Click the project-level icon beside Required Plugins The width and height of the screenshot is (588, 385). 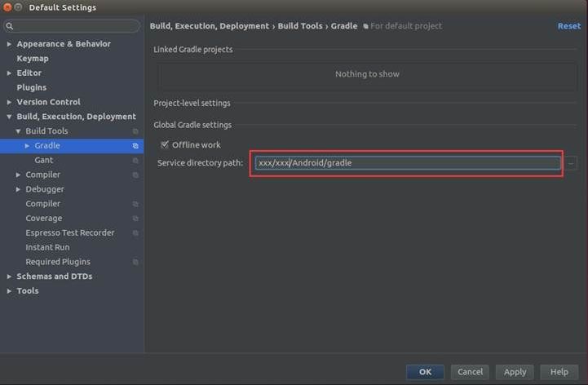tap(135, 262)
